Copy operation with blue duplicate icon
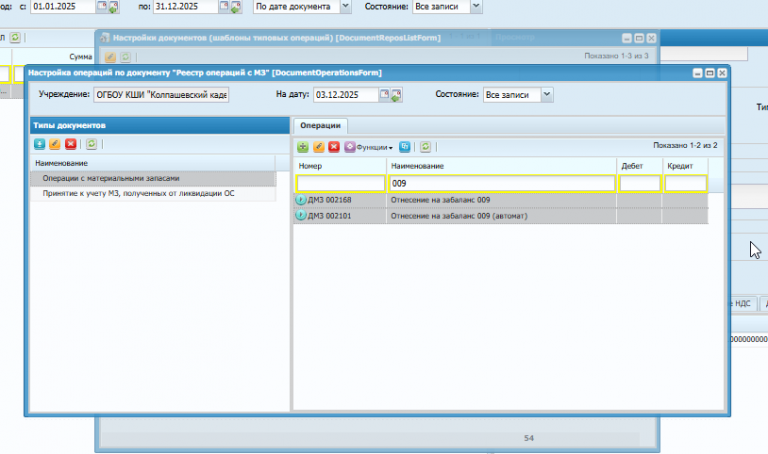 (x=405, y=147)
